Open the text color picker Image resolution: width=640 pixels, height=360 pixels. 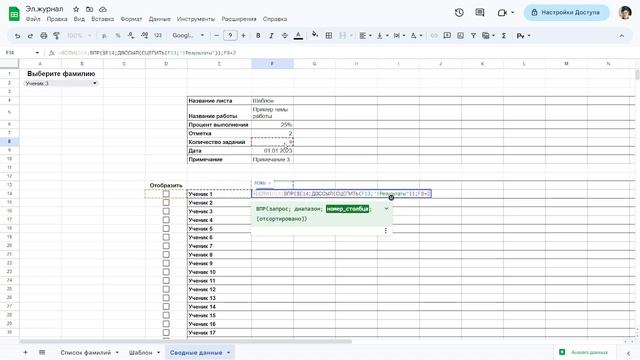[298, 36]
